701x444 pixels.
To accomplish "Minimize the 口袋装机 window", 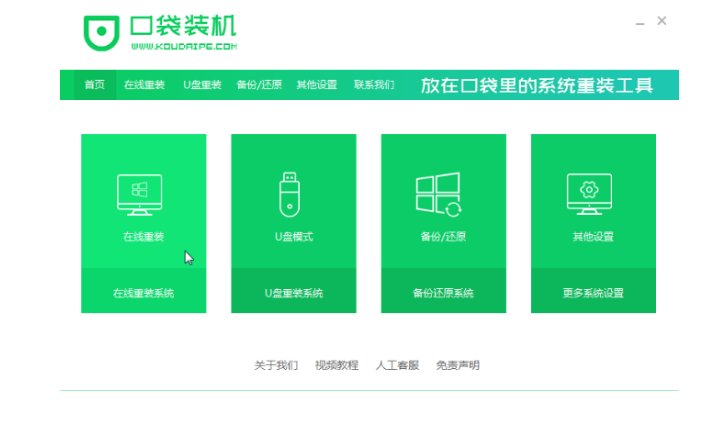I will [x=638, y=22].
